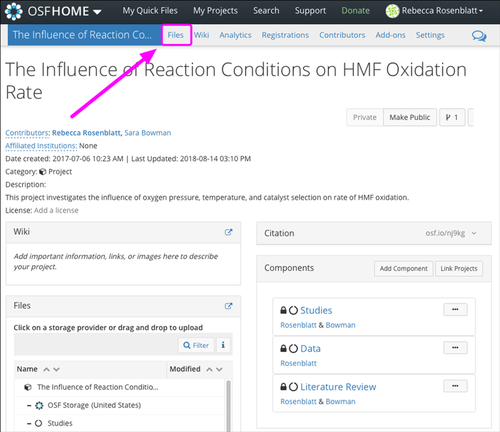Click the file list vertical scrollbar
Image resolution: width=500 pixels, height=432 pixels.
click(228, 405)
